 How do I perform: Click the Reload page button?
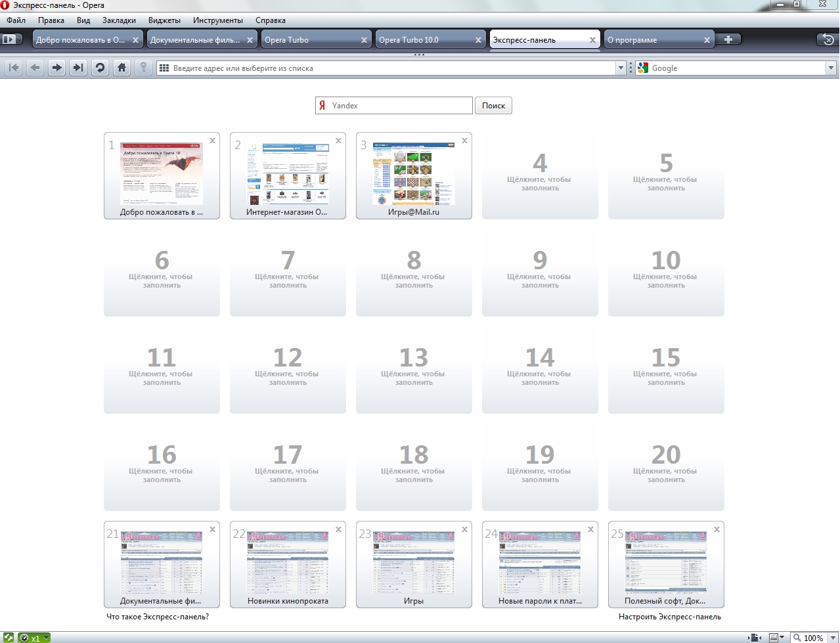click(100, 68)
